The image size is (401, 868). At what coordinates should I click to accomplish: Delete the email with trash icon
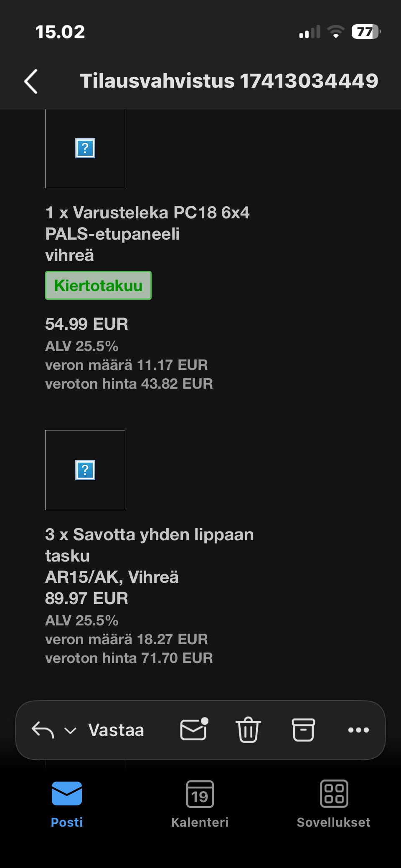[x=248, y=729]
